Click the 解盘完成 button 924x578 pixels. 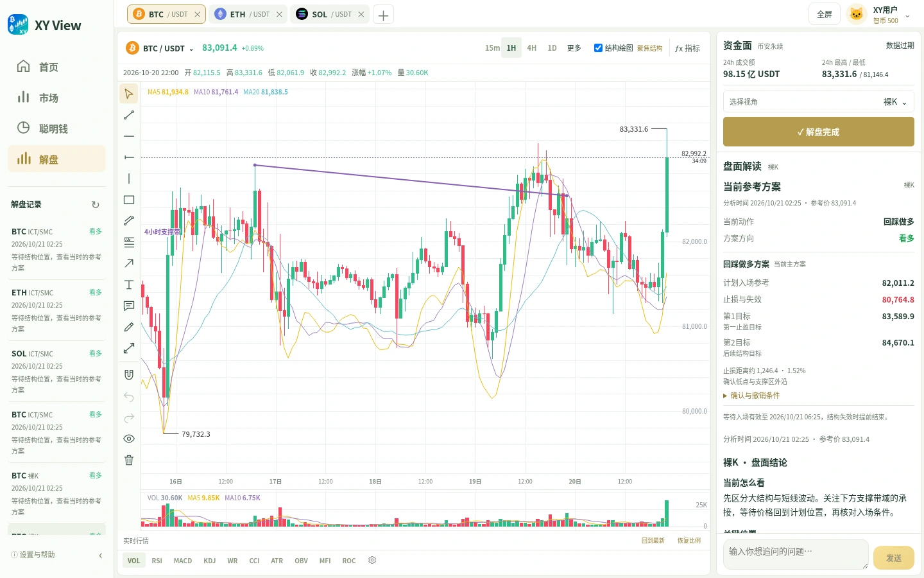(818, 132)
